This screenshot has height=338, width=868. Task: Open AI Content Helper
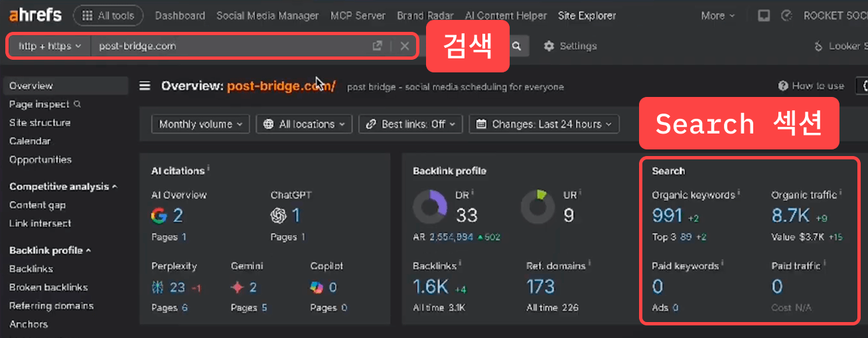pyautogui.click(x=506, y=15)
